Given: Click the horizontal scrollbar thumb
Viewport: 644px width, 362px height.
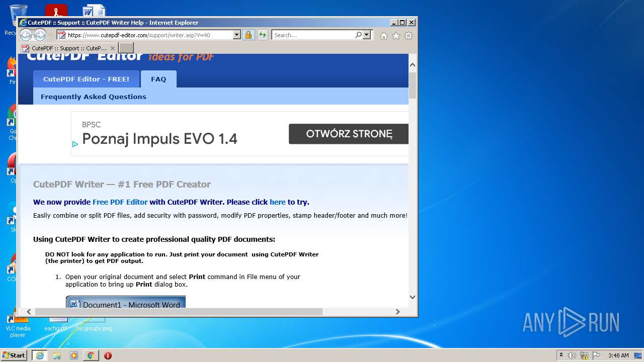Looking at the screenshot, I should coord(179,312).
